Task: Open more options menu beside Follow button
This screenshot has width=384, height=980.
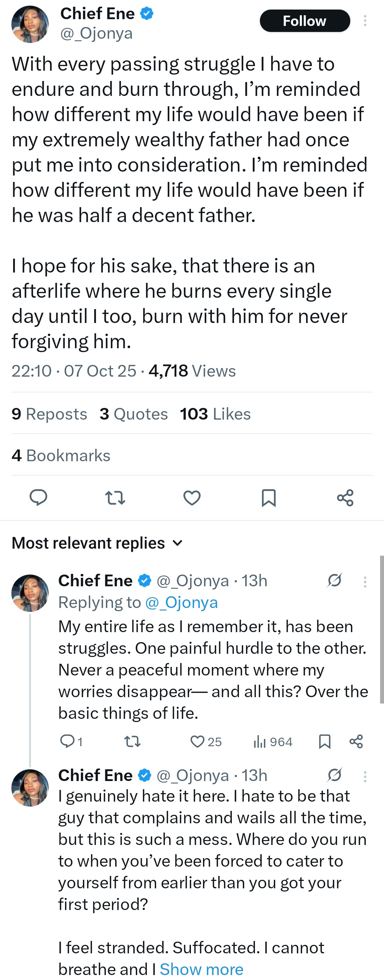Action: click(365, 21)
